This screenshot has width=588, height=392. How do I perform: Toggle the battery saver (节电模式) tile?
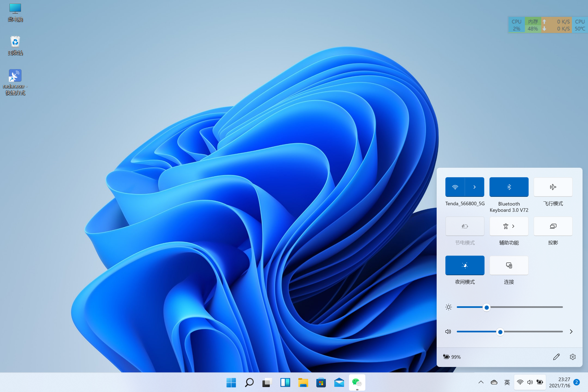[x=465, y=226]
